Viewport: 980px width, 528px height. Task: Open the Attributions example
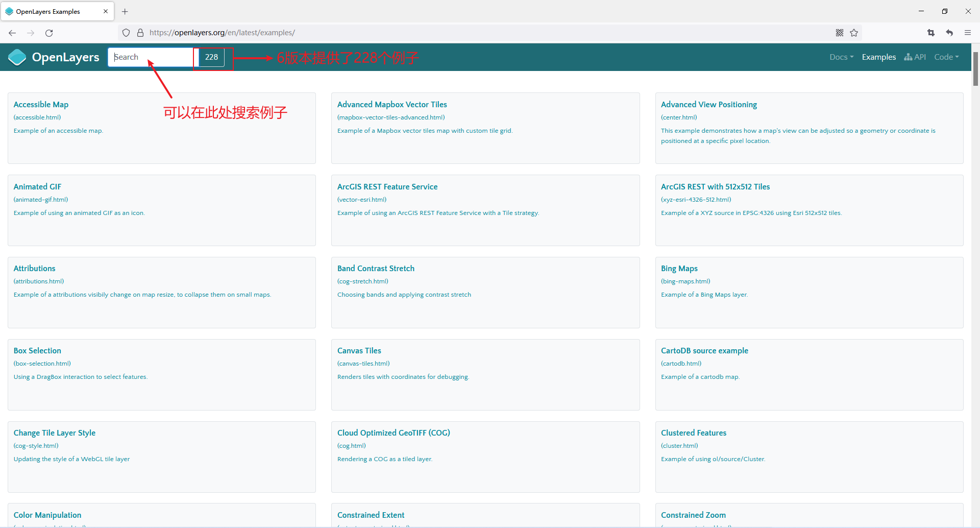[34, 269]
